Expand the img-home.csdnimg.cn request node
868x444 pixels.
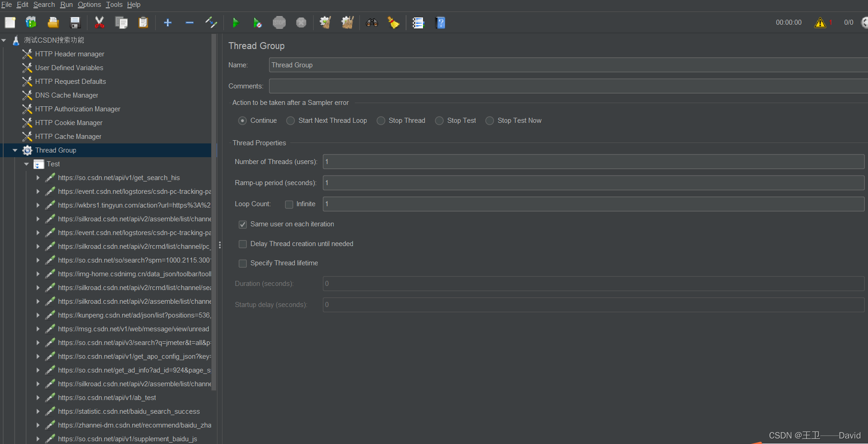38,274
